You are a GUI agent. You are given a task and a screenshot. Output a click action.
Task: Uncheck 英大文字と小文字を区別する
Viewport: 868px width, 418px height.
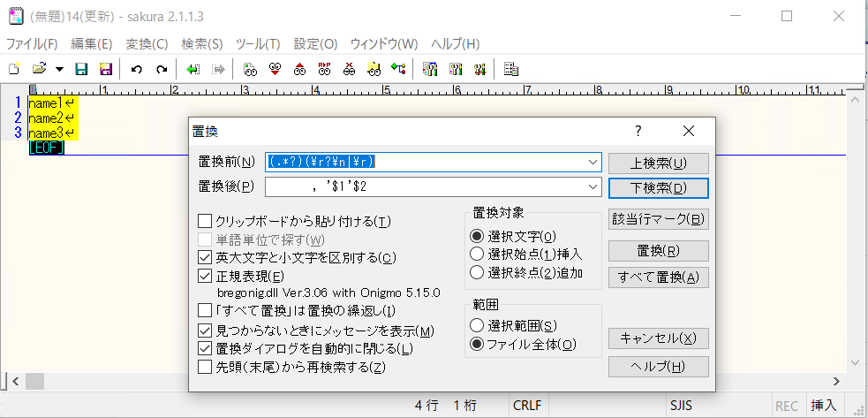(x=205, y=257)
